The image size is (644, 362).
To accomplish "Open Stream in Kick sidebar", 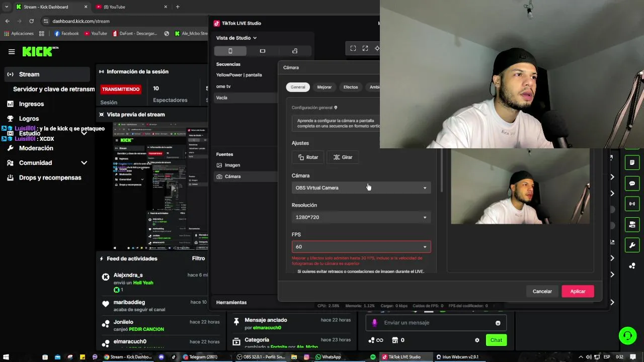I will coord(47,74).
